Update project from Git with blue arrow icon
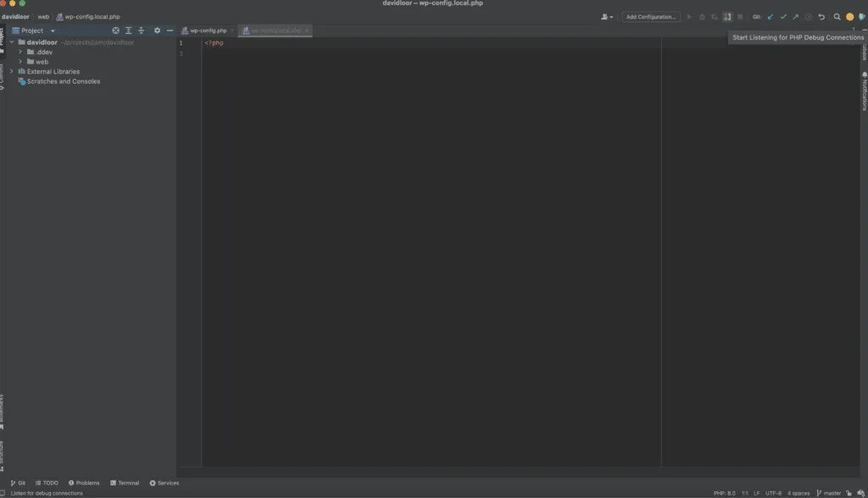The image size is (868, 498). [770, 16]
